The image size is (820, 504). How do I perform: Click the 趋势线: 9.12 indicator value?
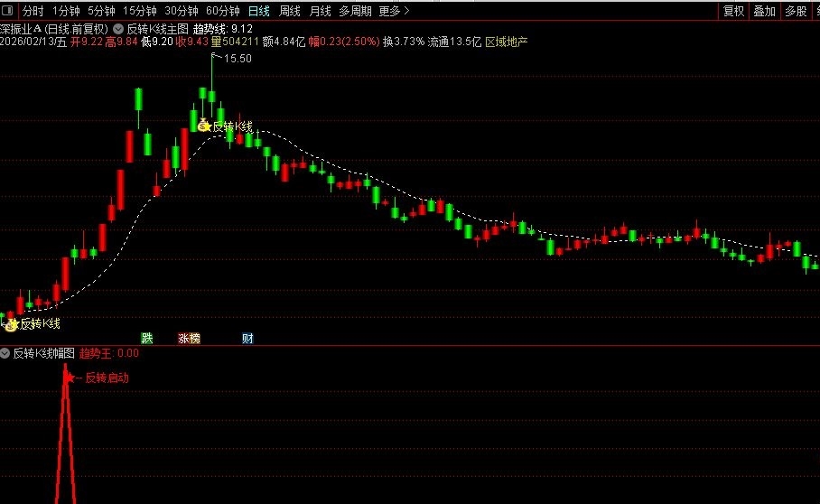[x=223, y=29]
